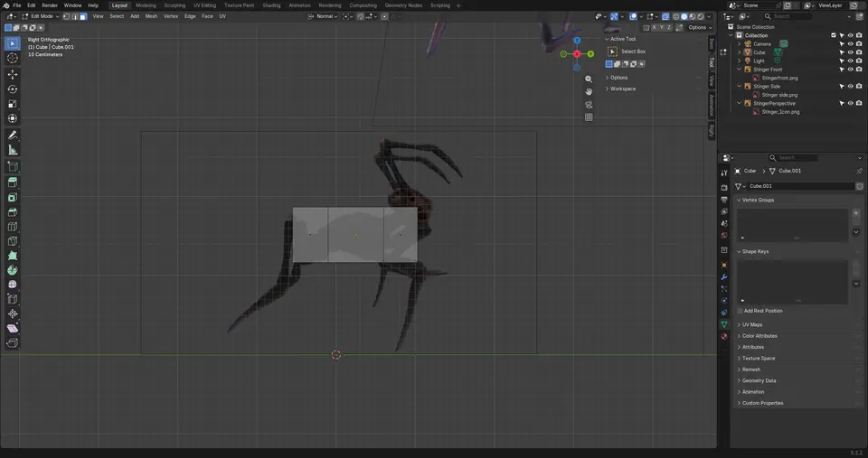Open the Modifiers wrench properties tab
Viewport: 868px width, 458px height.
[x=724, y=277]
